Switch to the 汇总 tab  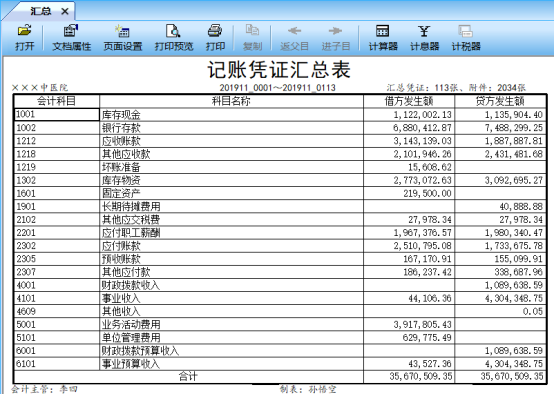[40, 11]
